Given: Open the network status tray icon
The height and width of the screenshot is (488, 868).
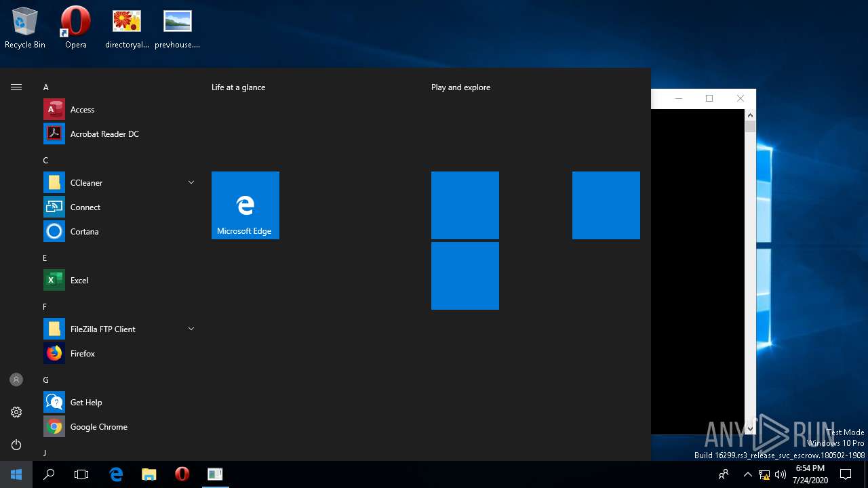Looking at the screenshot, I should (764, 474).
